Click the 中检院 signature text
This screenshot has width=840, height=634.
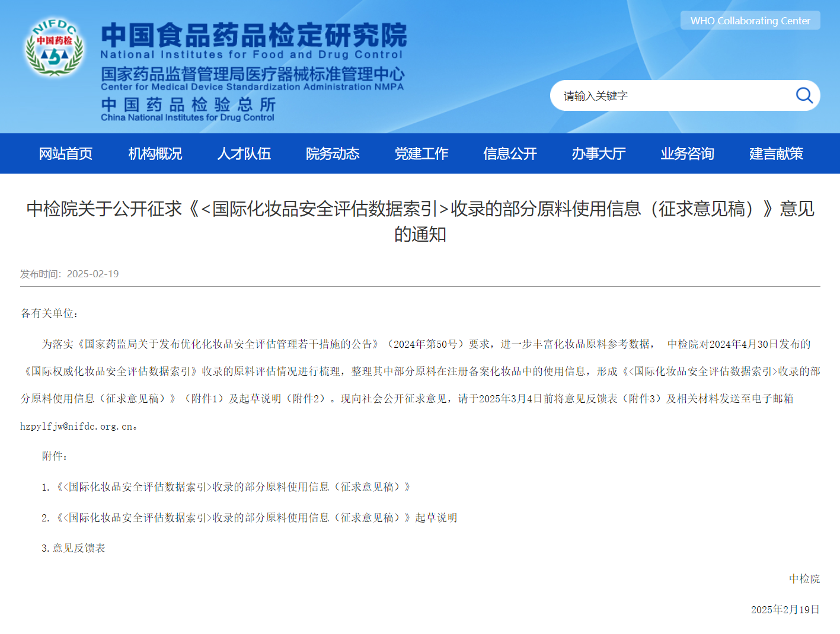(x=804, y=579)
